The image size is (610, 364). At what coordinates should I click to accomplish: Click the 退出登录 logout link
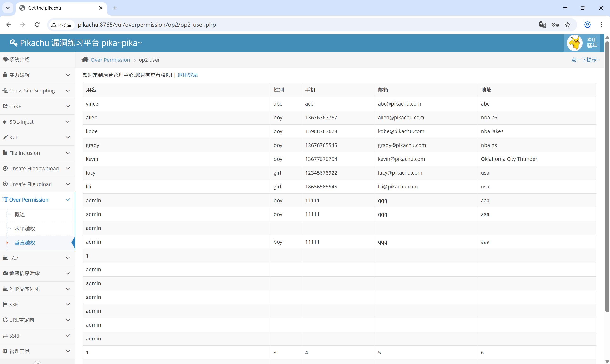188,75
